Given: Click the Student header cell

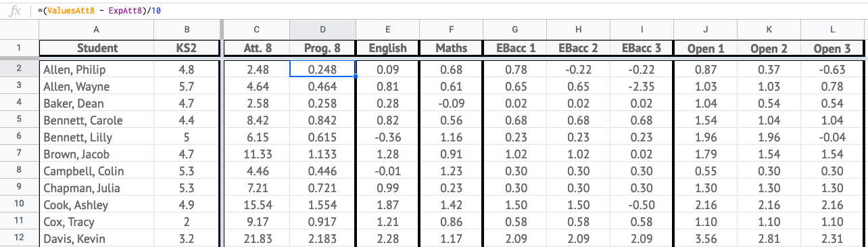Looking at the screenshot, I should [97, 48].
